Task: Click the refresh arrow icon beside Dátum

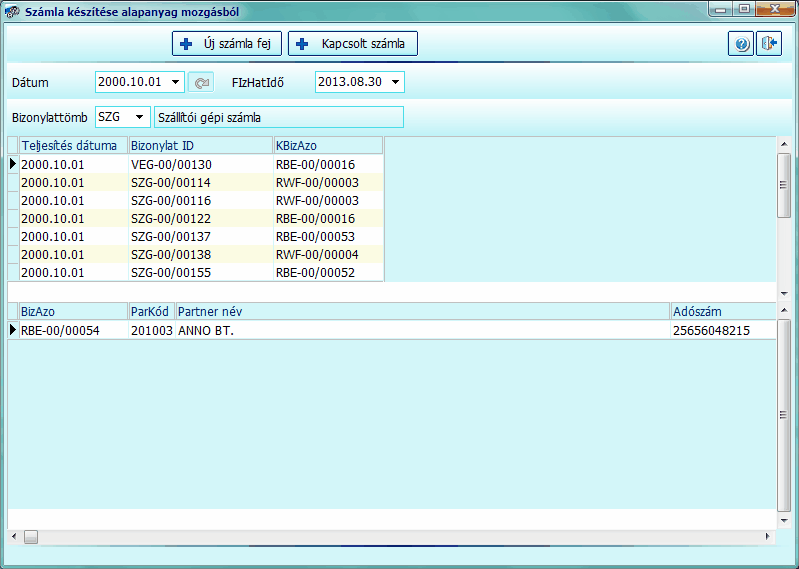Action: click(x=201, y=82)
